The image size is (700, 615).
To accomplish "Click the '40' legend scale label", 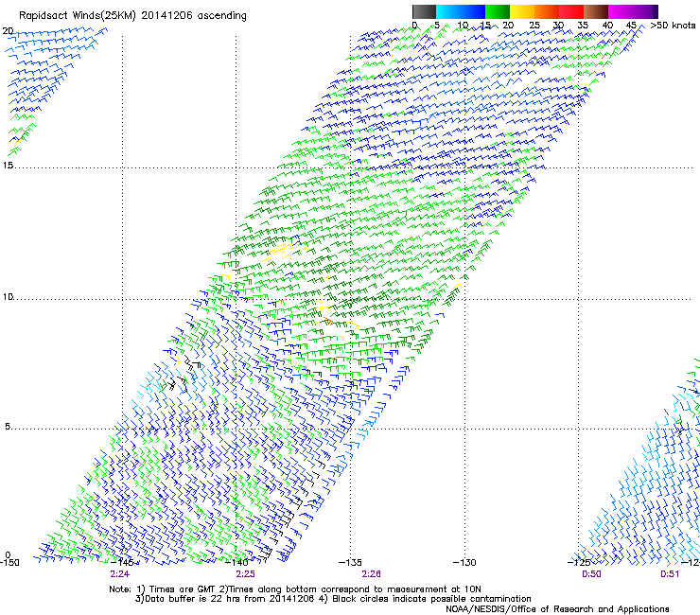I will [x=607, y=25].
